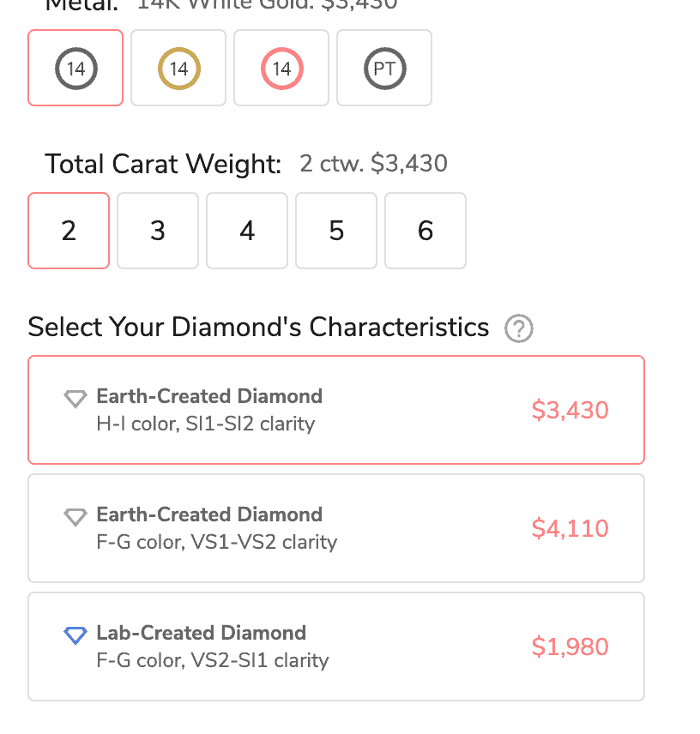This screenshot has height=734, width=700.
Task: Choose 6 carat total weight option
Action: click(425, 231)
